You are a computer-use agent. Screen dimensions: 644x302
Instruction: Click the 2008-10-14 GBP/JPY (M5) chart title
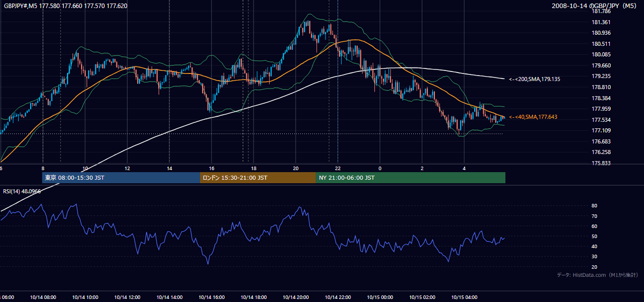click(595, 6)
